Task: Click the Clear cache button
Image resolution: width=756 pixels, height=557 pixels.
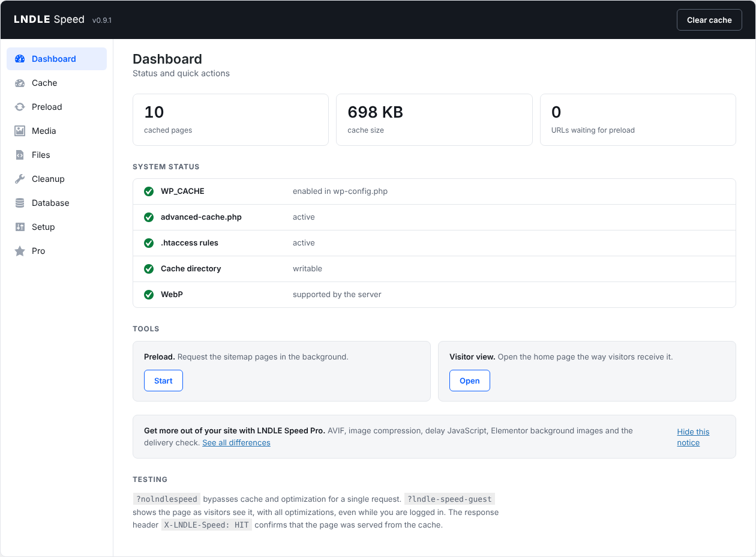Action: 709,20
